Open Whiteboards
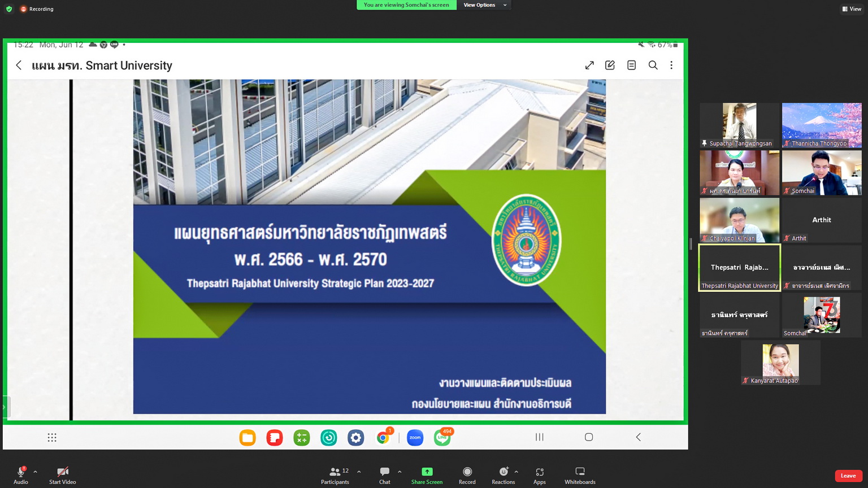Screen dimensions: 868x488 pos(580,475)
